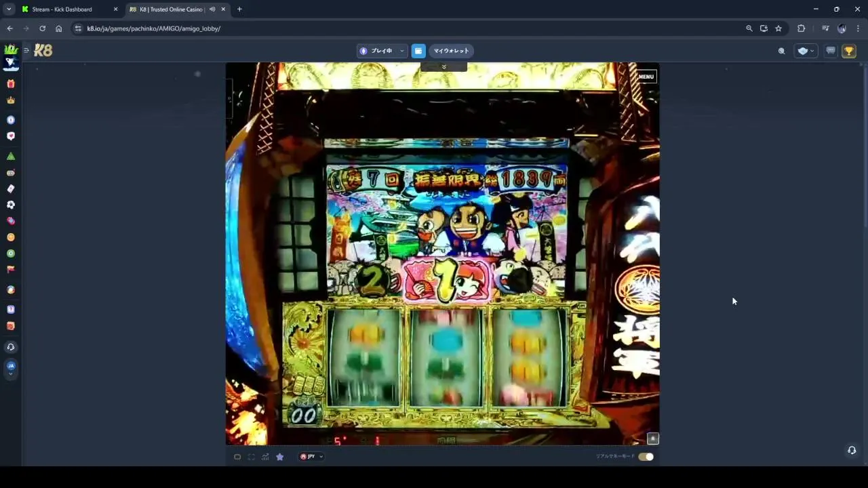The height and width of the screenshot is (488, 868).
Task: Open the Chrome three-dot menu
Action: tap(858, 28)
